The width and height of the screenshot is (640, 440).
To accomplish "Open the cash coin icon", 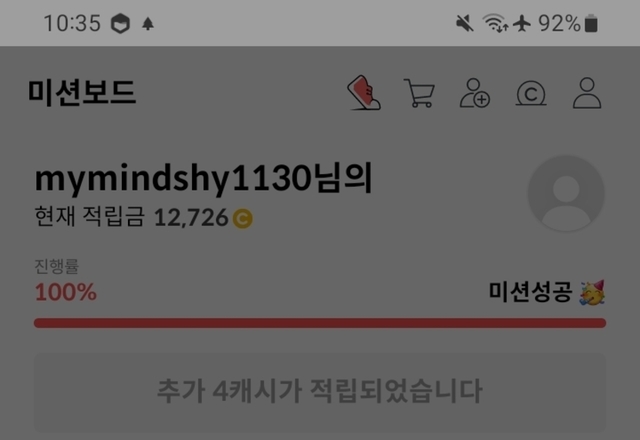I will click(x=531, y=93).
